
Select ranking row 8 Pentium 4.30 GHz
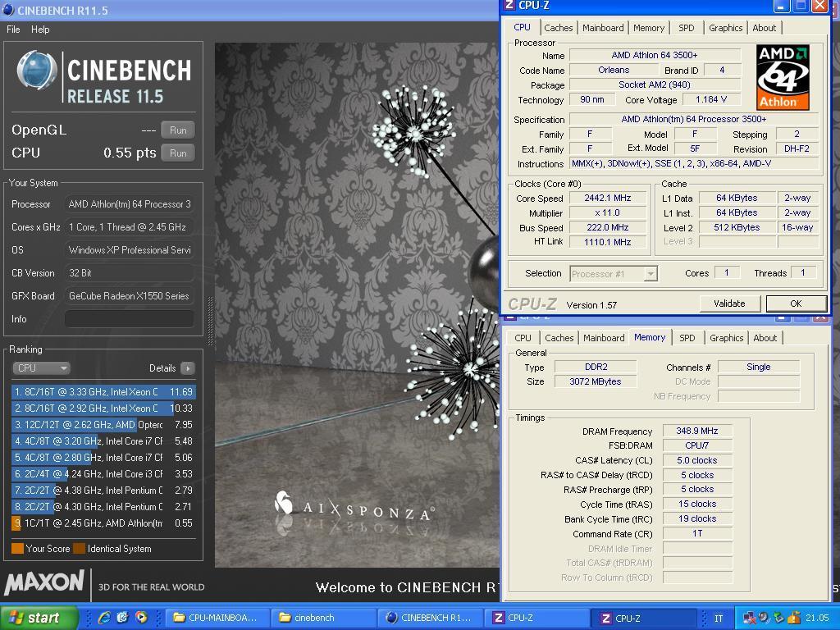(103, 506)
